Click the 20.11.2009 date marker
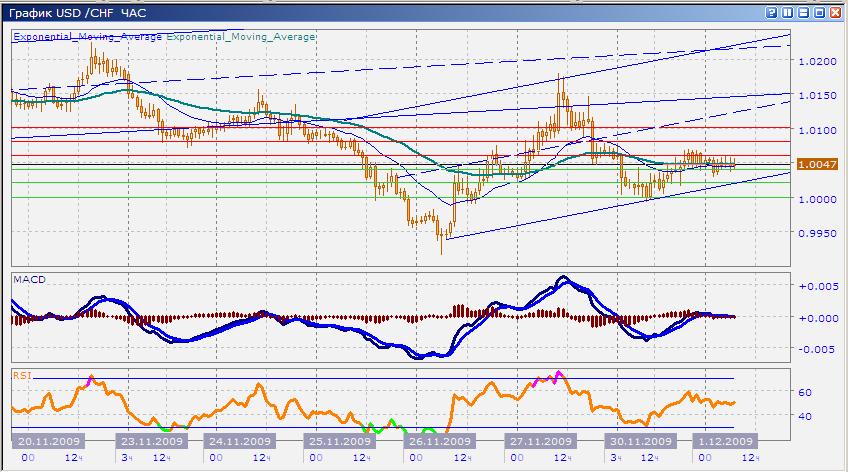 click(44, 441)
